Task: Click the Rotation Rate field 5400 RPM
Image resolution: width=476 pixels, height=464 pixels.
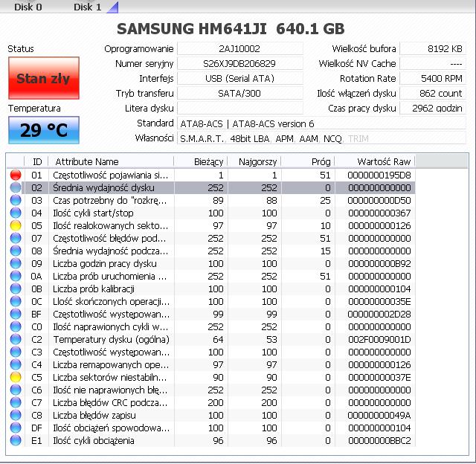Action: (x=433, y=78)
